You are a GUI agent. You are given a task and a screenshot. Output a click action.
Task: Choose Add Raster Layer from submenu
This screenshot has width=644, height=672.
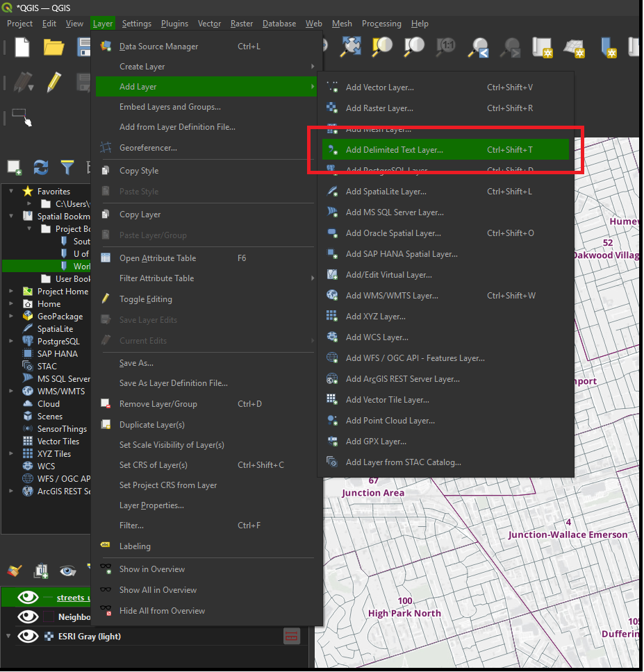(445, 108)
